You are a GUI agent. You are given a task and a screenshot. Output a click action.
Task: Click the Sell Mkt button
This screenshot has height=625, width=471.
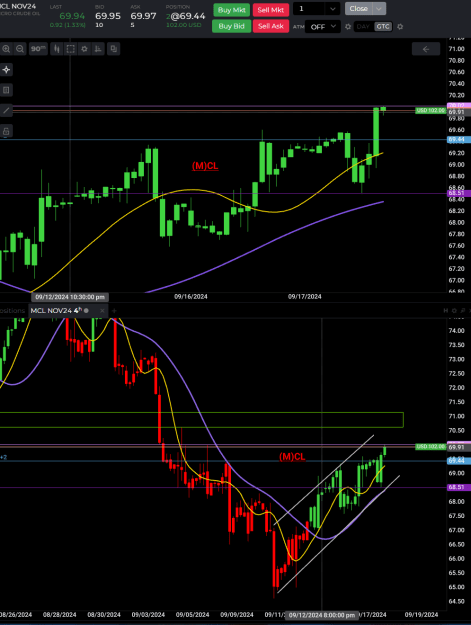[271, 10]
